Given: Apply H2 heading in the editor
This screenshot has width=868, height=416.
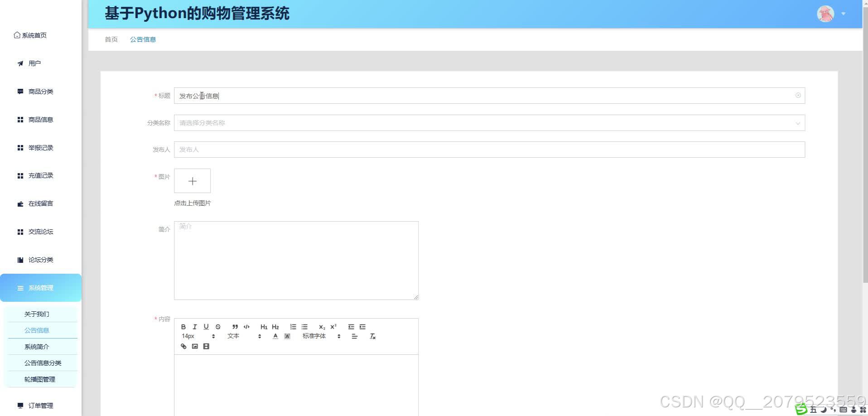Looking at the screenshot, I should [x=275, y=327].
